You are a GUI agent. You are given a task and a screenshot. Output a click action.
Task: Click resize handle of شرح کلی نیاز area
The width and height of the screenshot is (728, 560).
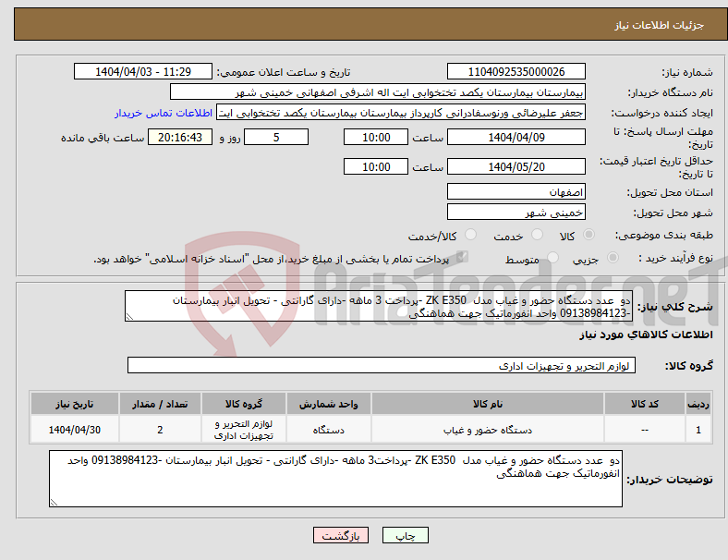129,317
